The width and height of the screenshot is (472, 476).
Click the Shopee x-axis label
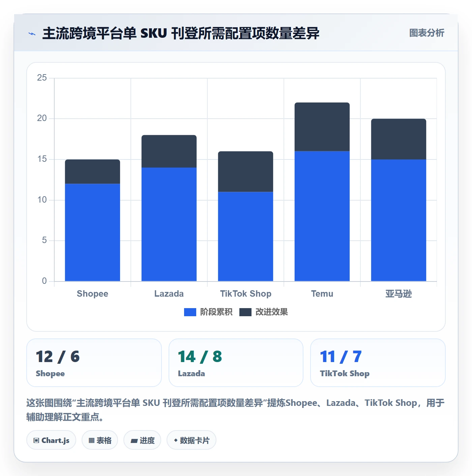tap(92, 294)
